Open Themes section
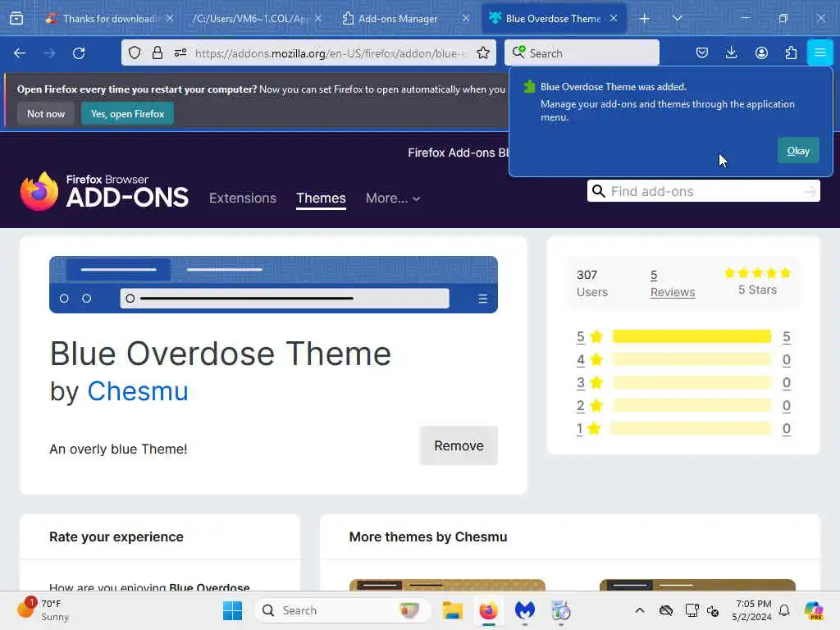Screen dimensions: 840x630 tap(321, 199)
